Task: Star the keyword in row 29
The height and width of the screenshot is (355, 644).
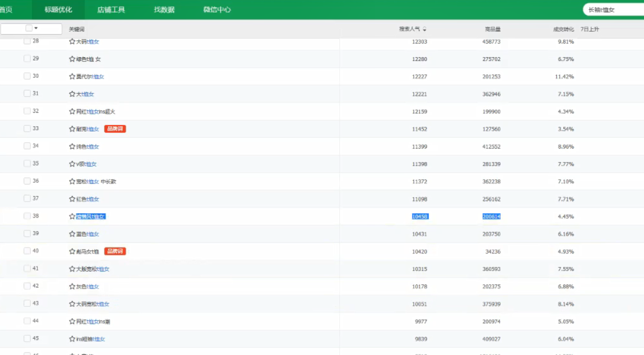Action: [72, 59]
